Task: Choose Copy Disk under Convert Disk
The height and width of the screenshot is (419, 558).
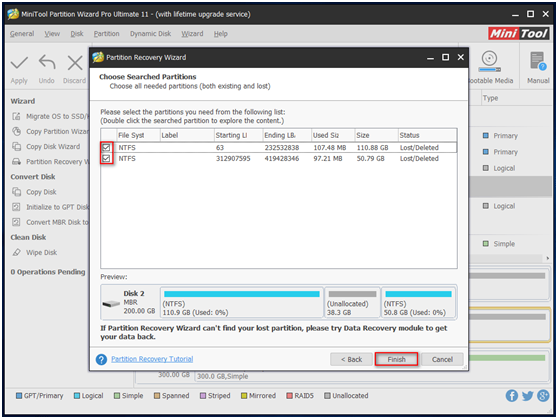Action: [x=34, y=192]
